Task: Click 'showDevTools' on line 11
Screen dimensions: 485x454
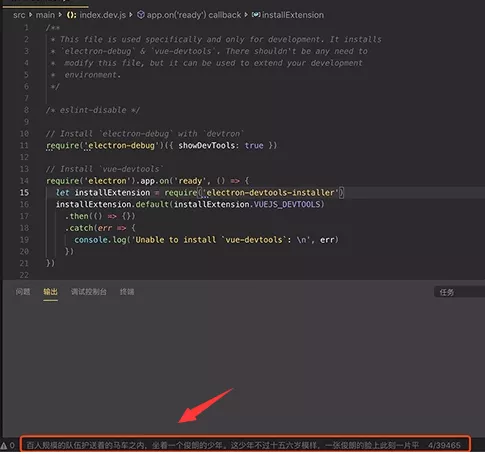Action: (x=207, y=145)
